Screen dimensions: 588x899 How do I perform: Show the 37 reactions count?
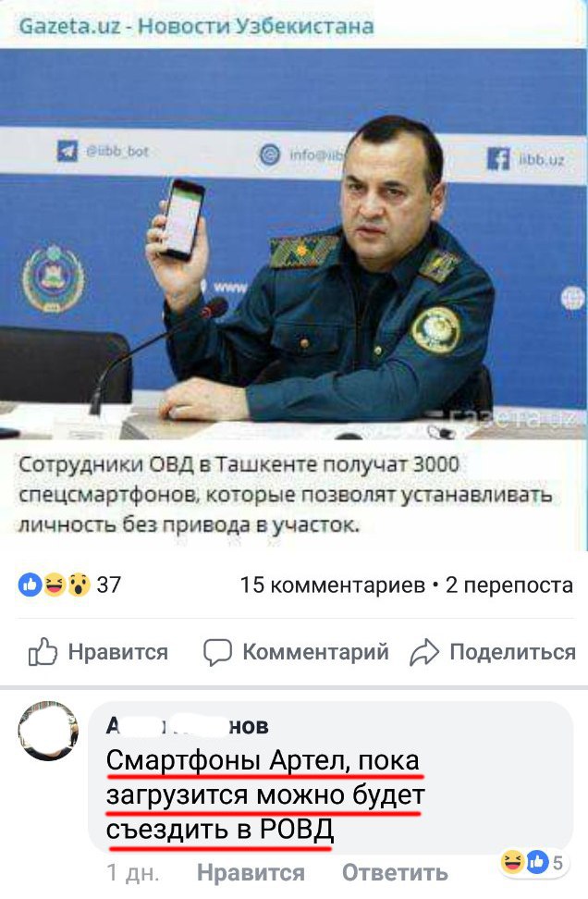[x=109, y=585]
